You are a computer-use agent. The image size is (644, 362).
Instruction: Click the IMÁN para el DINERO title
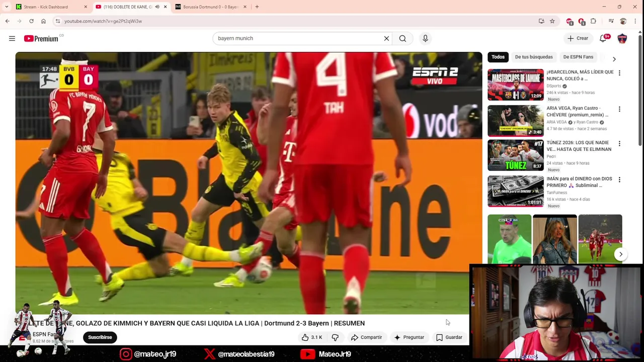pyautogui.click(x=579, y=182)
